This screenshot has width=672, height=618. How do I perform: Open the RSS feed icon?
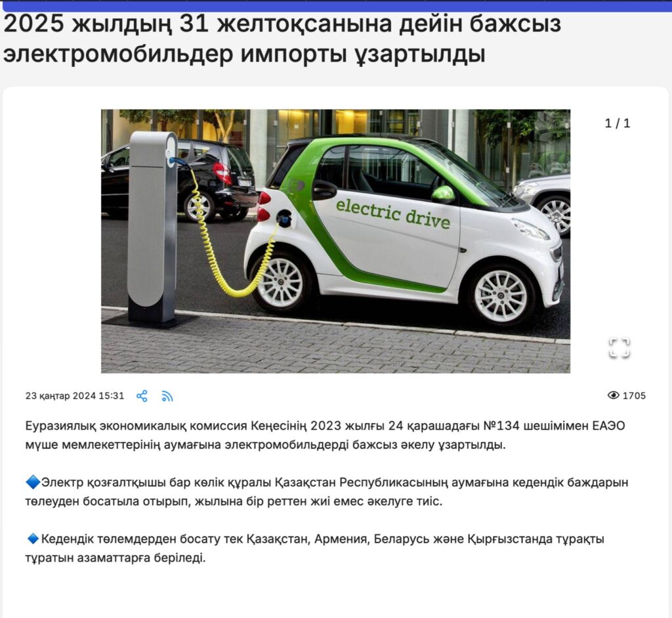167,396
